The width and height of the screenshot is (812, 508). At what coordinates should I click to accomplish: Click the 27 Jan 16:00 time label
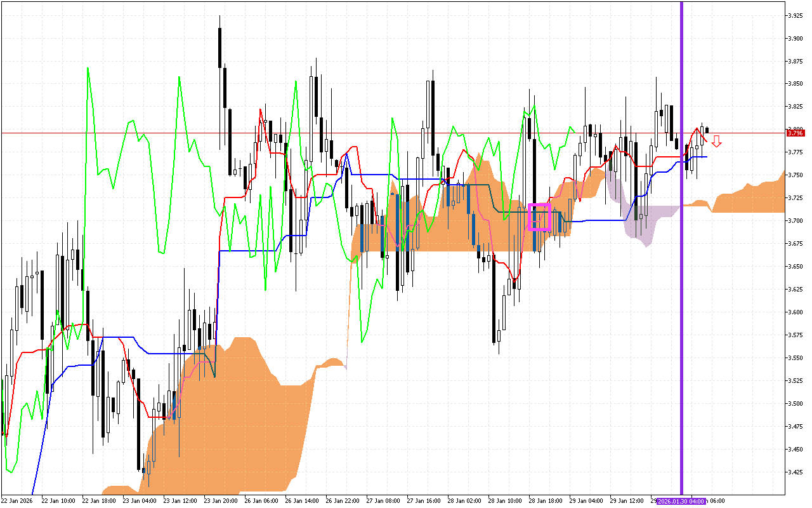point(424,501)
